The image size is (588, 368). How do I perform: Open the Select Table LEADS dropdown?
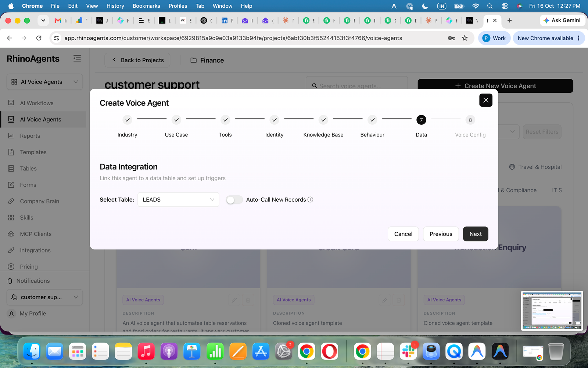[178, 199]
